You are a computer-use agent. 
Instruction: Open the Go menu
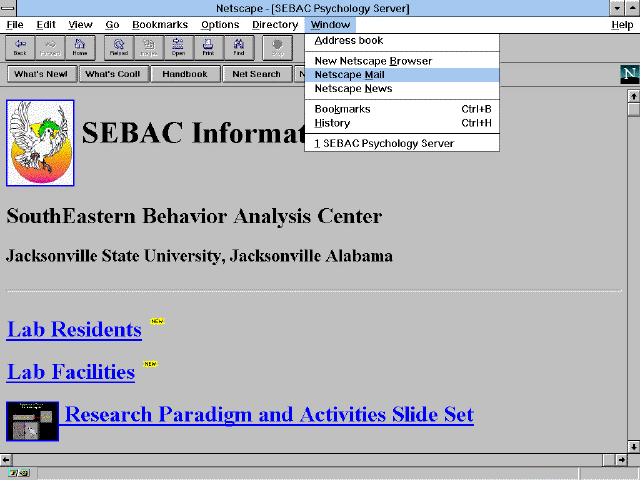click(x=112, y=25)
